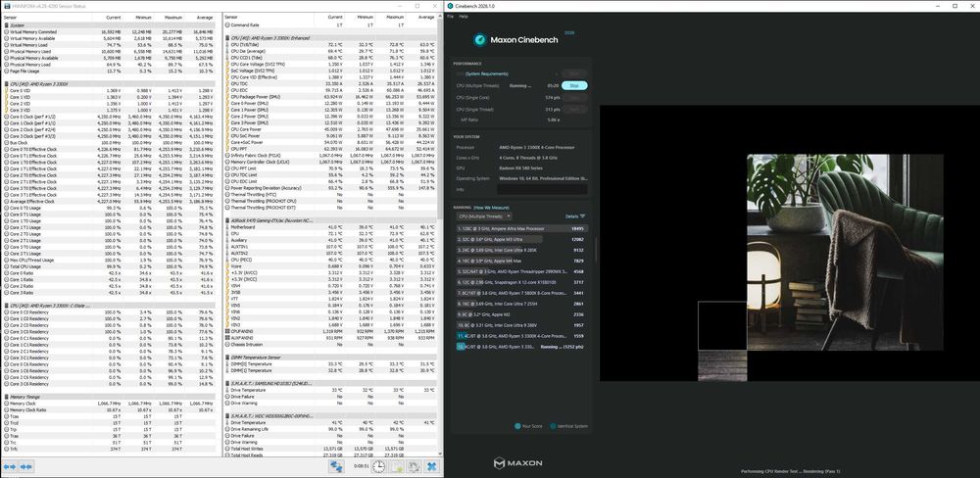Click the MAXON logo at the bottom
This screenshot has width=980, height=478.
[x=517, y=463]
